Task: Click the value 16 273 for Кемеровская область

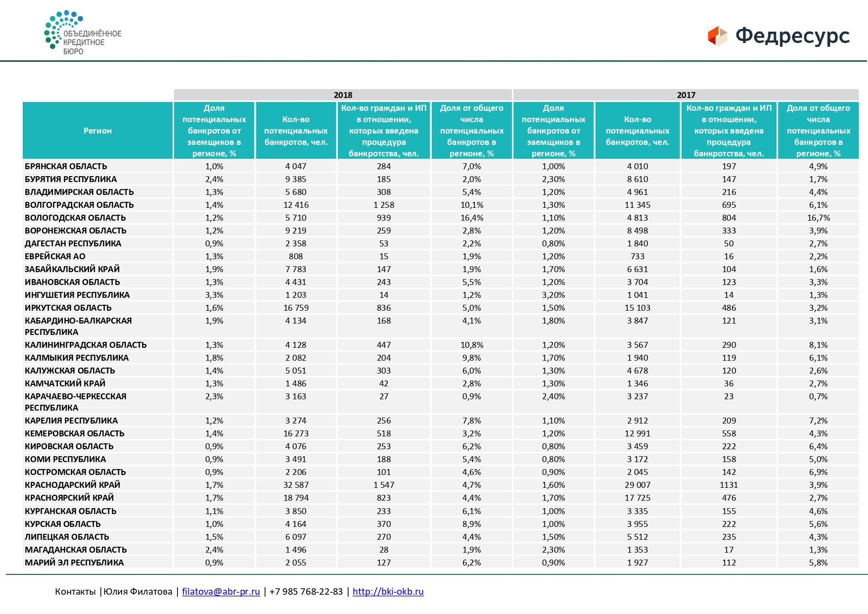Action: click(296, 433)
